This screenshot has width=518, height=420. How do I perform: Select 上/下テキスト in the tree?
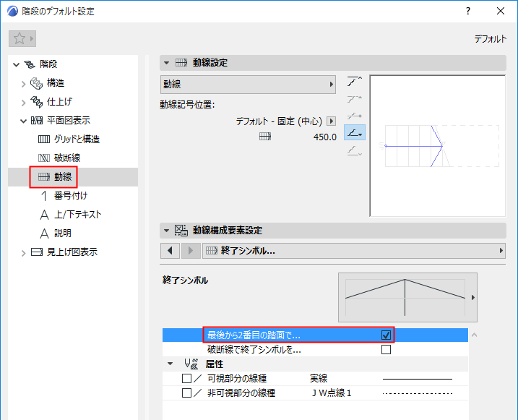(77, 215)
